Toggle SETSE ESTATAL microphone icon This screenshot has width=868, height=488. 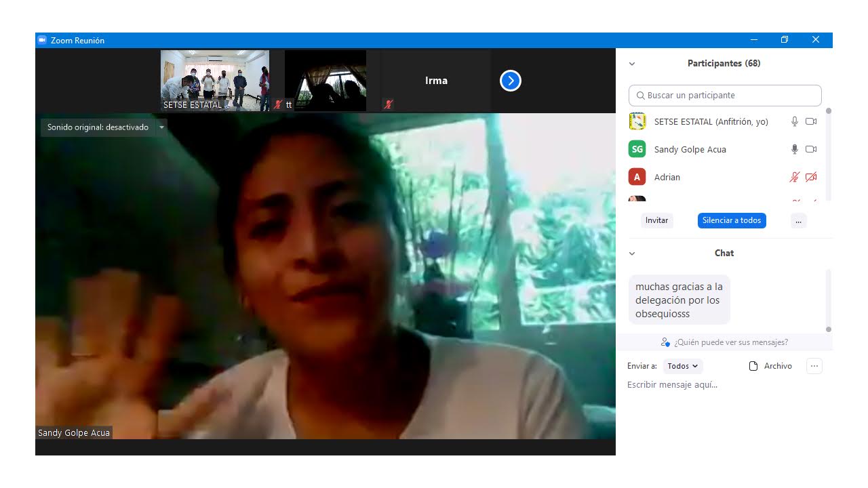795,121
